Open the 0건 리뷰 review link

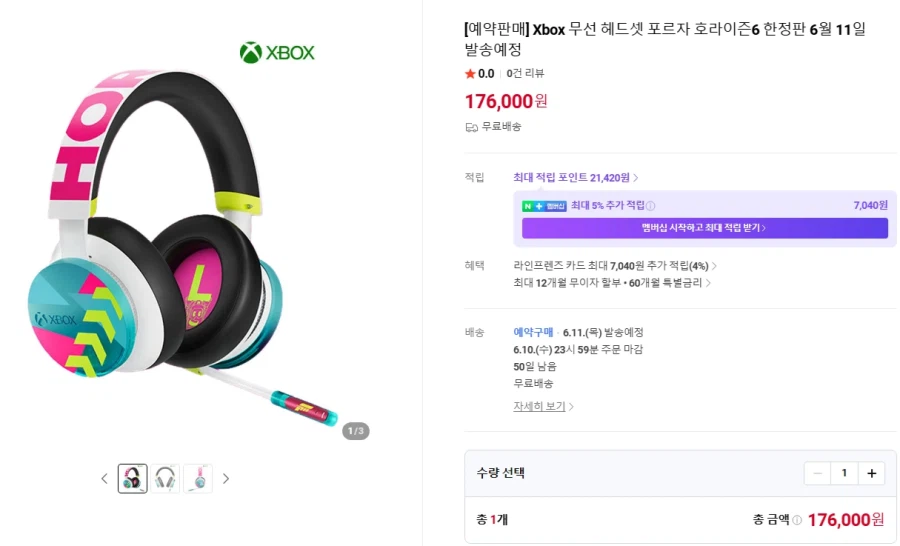[x=525, y=74]
